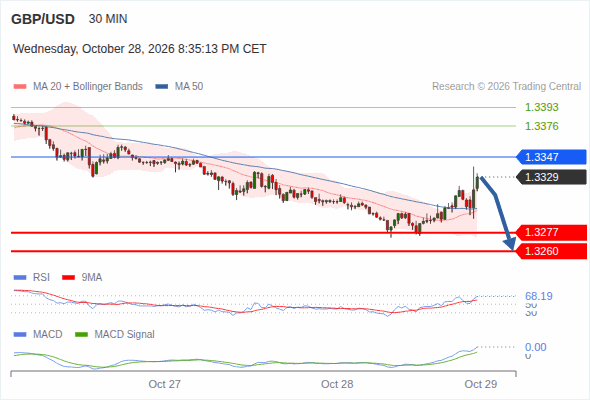Viewport: 590px width, 400px height.
Task: Click the MA 50 legend color swatch
Action: [x=162, y=87]
